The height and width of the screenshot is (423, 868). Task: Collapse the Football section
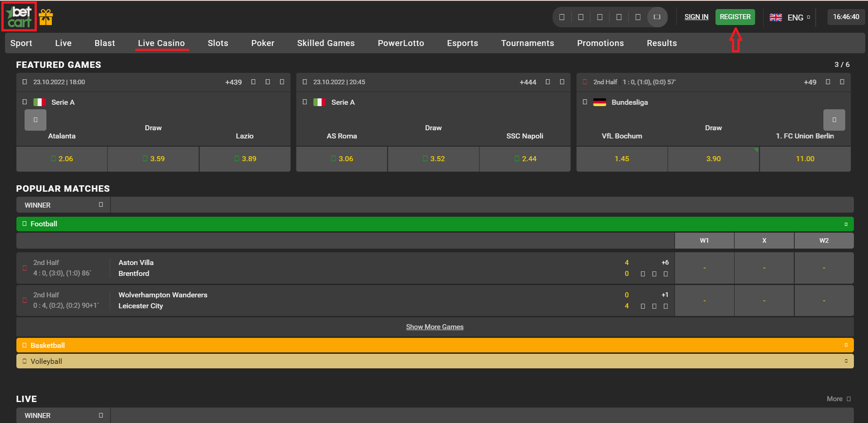[846, 224]
